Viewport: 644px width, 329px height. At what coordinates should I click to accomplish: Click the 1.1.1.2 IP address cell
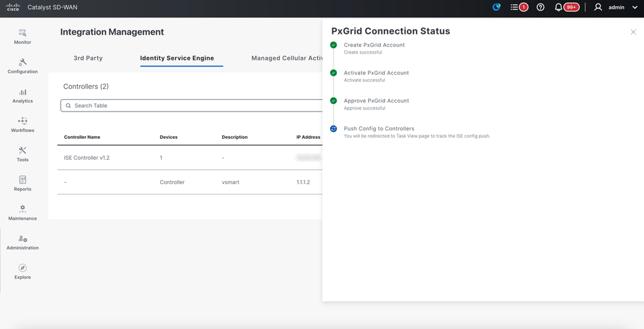(x=303, y=182)
